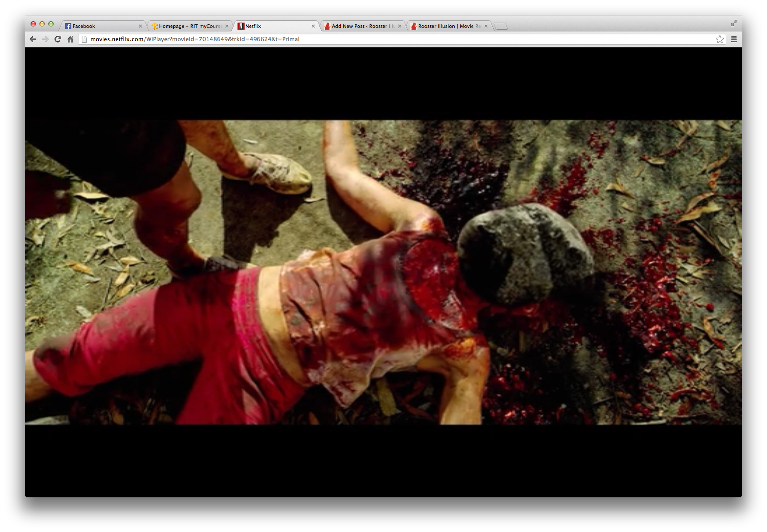Bookmark this page with the star icon
The image size is (767, 532).
(720, 39)
